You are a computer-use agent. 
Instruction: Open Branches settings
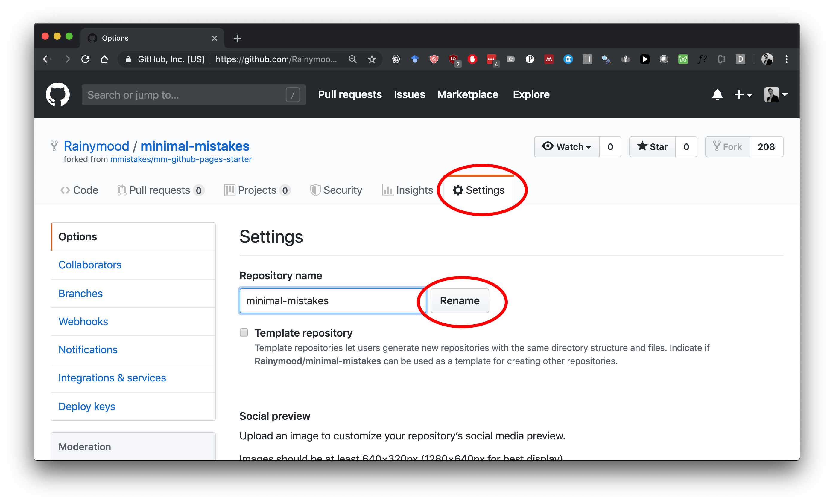click(x=133, y=293)
